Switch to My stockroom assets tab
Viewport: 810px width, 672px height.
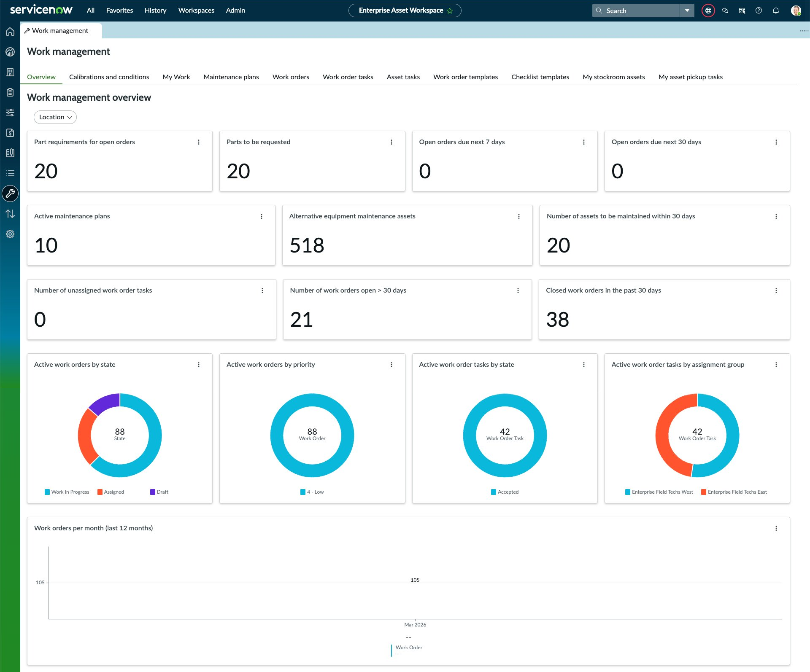[x=613, y=77]
